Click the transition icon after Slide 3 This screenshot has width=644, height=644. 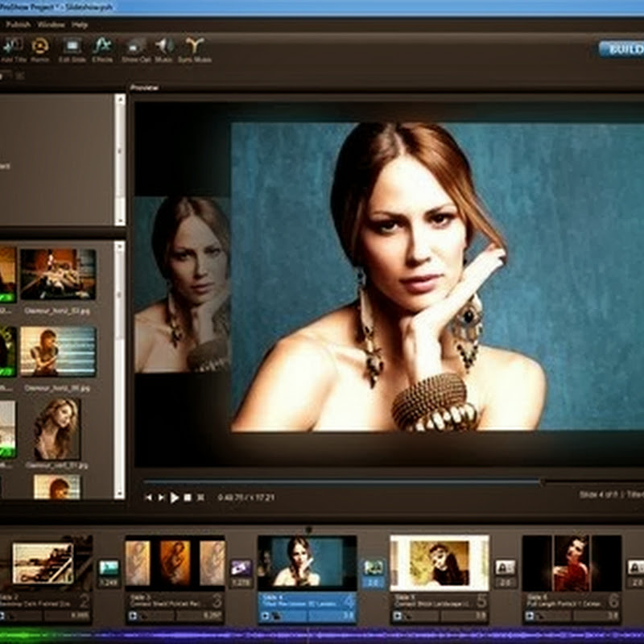[241, 568]
